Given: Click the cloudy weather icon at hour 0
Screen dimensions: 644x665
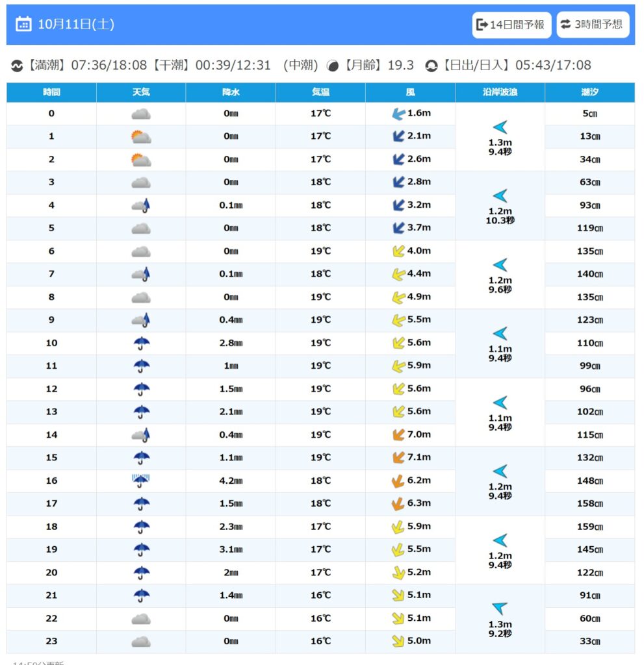Looking at the screenshot, I should [141, 114].
